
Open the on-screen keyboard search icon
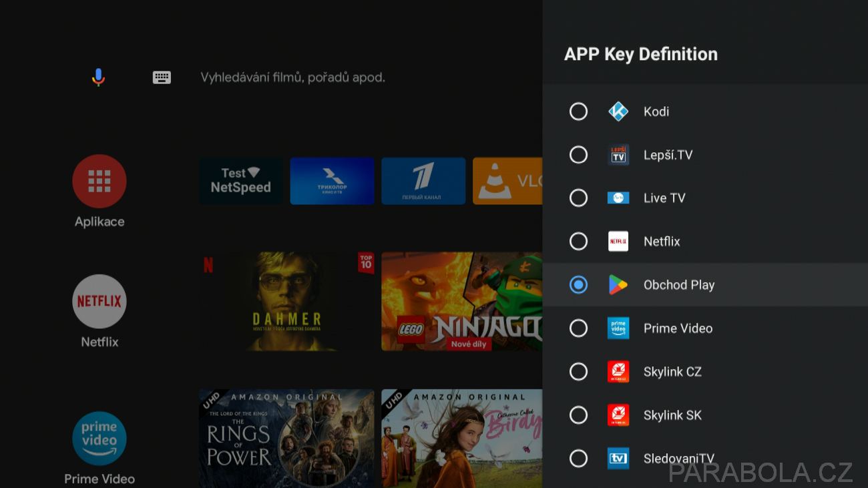162,77
